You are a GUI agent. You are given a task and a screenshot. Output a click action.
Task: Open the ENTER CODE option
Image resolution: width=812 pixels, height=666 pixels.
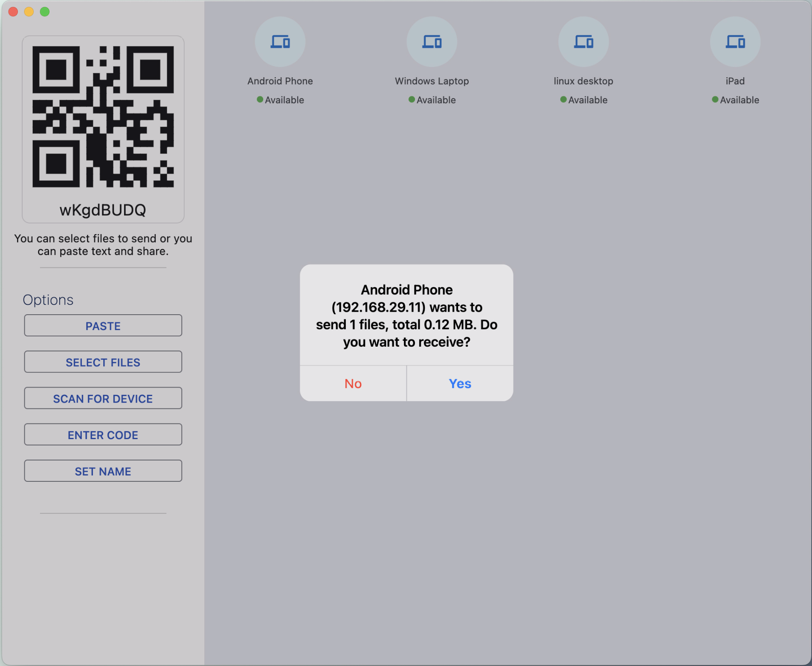[x=103, y=434]
